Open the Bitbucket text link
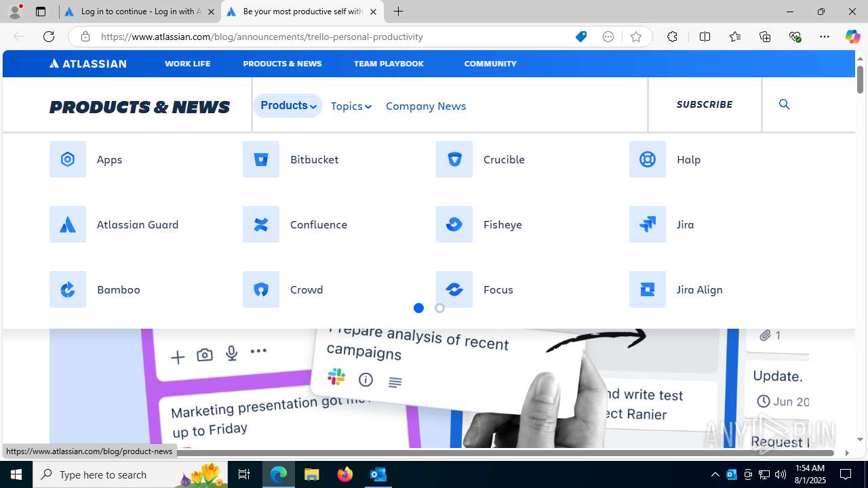Image resolution: width=868 pixels, height=488 pixels. (315, 159)
